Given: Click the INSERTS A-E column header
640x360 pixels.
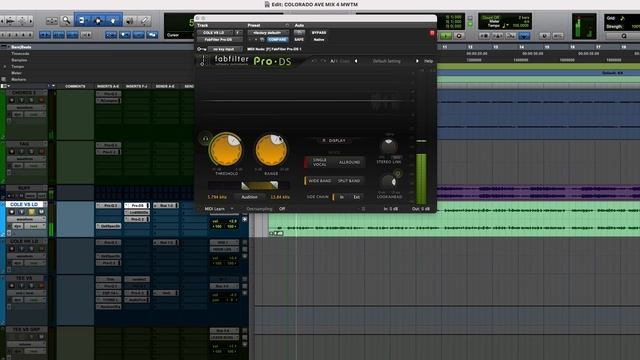Looking at the screenshot, I should pyautogui.click(x=108, y=86).
